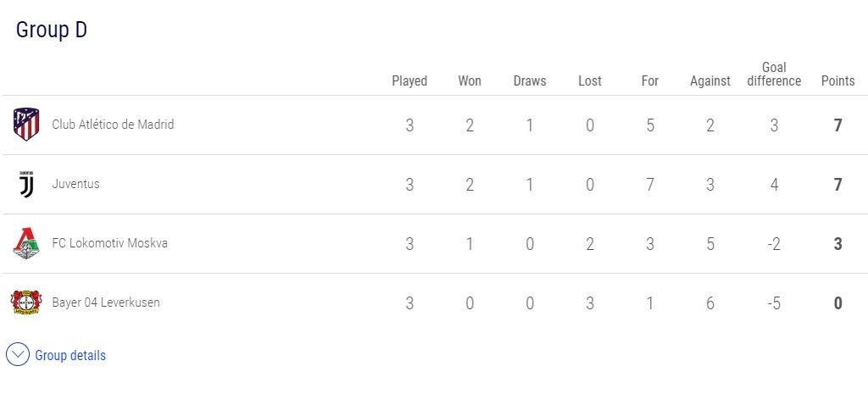Click the Lost column header
868x394 pixels.
tap(590, 81)
